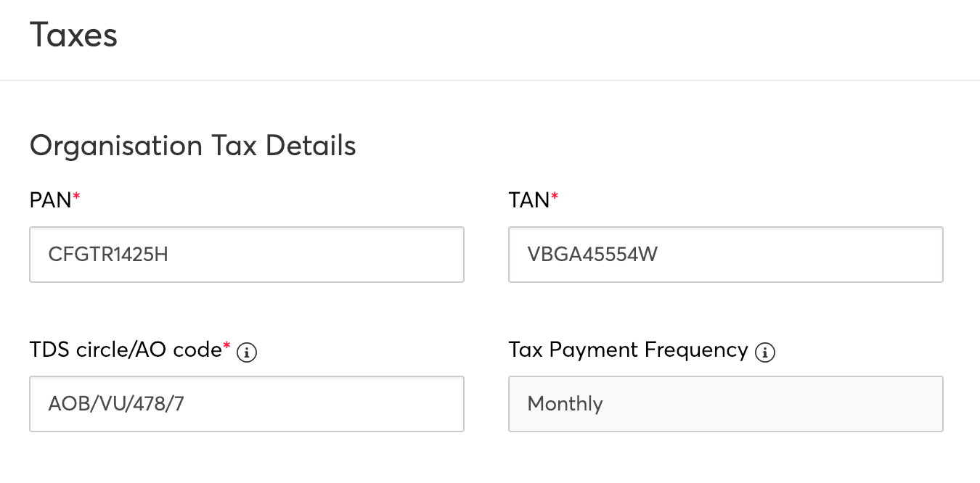Click the divider line below Taxes heading
This screenshot has height=483, width=980.
pos(490,80)
